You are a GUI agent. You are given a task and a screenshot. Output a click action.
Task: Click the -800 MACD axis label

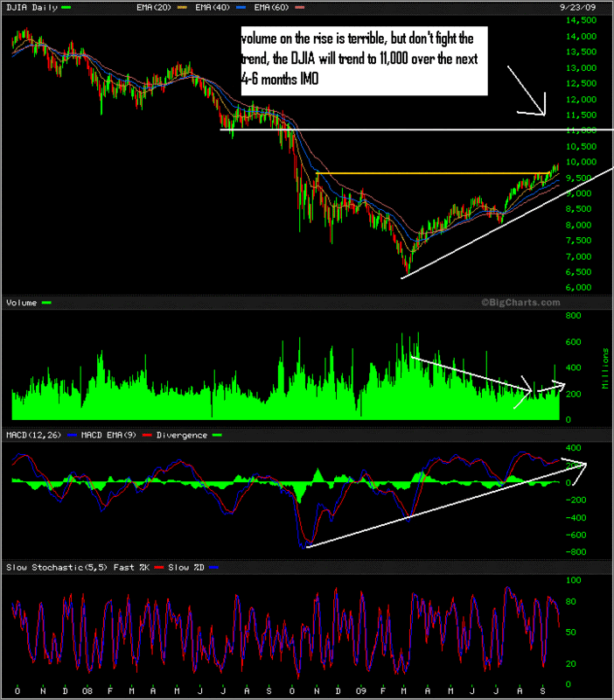[576, 552]
